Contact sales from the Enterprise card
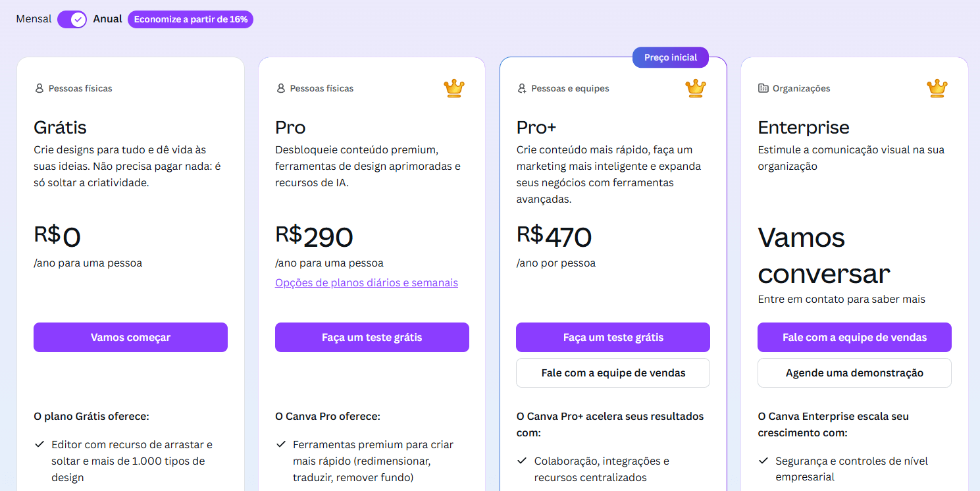The width and height of the screenshot is (980, 491). [x=854, y=337]
